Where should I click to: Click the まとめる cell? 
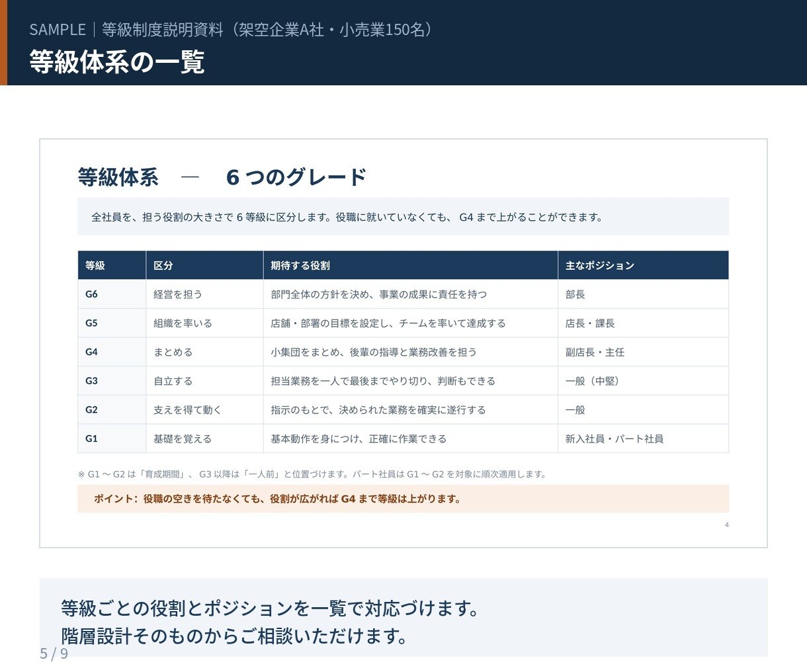point(204,352)
